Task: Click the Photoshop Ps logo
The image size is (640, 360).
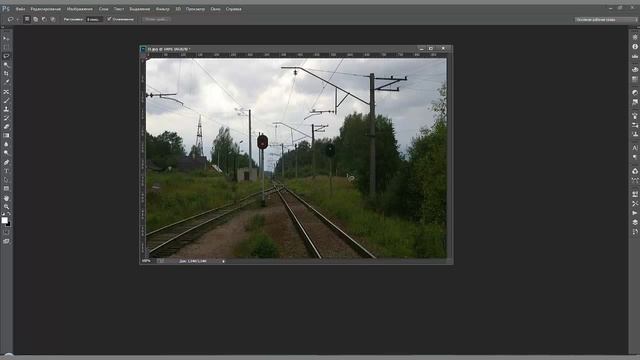Action: tap(6, 9)
